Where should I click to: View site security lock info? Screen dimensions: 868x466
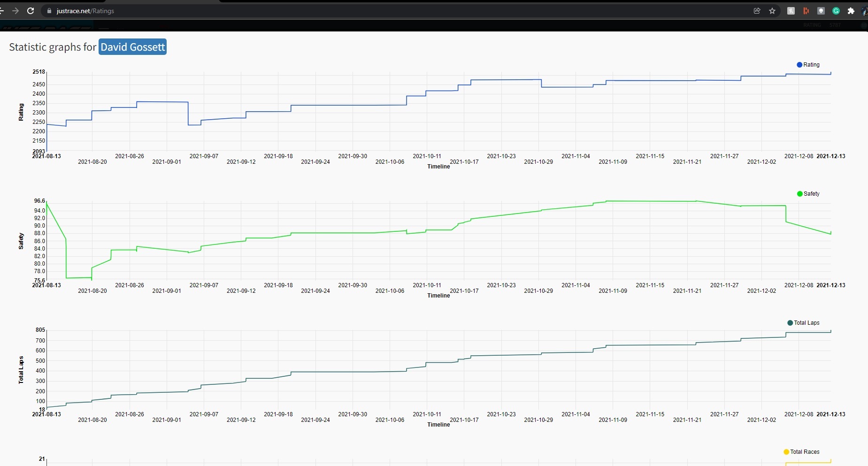pos(49,11)
